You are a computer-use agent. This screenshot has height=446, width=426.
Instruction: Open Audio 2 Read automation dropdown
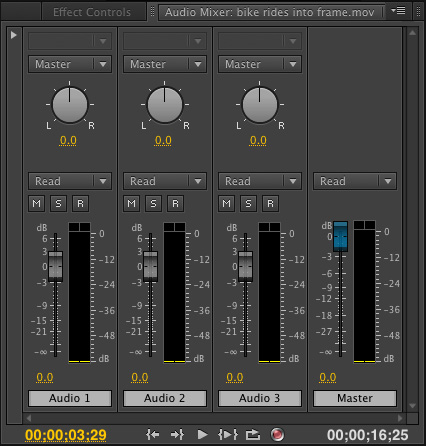click(165, 181)
